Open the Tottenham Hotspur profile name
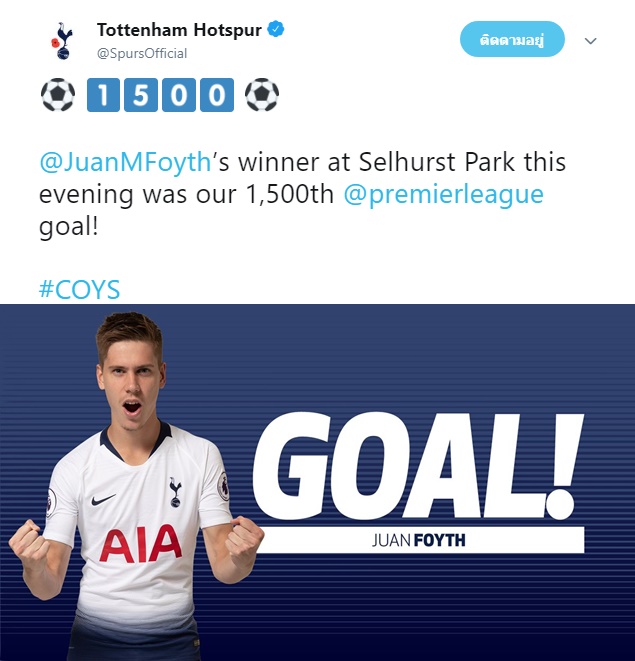Viewport: 635px width, 661px height. click(179, 30)
